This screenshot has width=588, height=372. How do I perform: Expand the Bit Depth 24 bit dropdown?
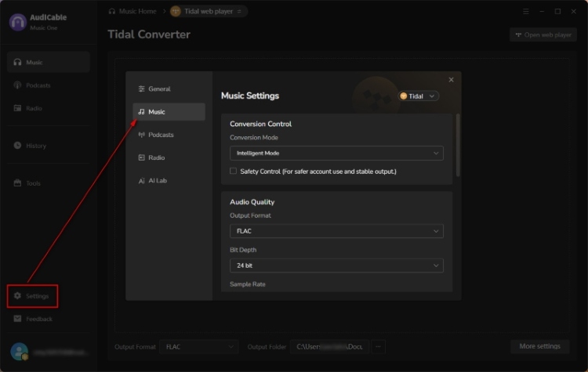coord(336,265)
